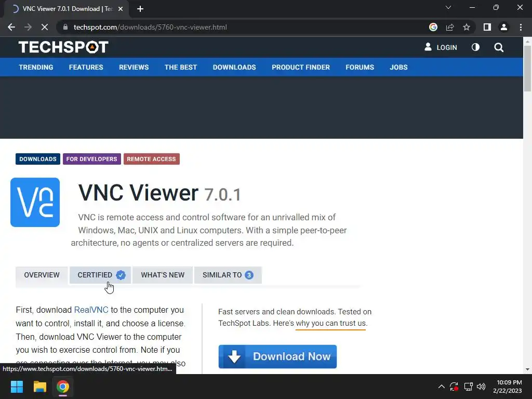Open TechSpot search magnifier
This screenshot has width=532, height=399.
click(499, 47)
